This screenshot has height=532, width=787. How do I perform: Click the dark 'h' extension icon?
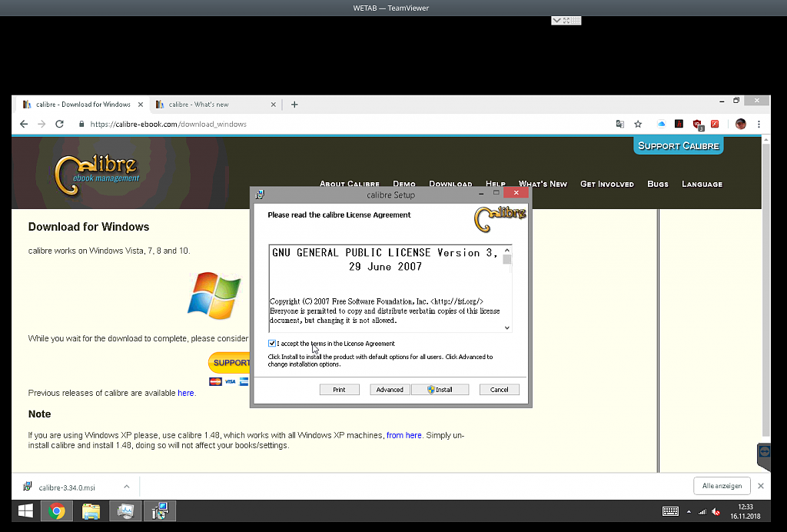[679, 124]
